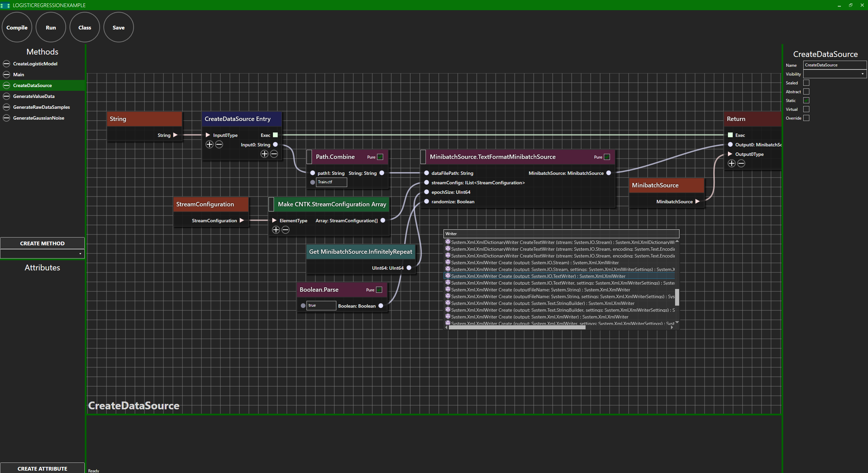Click String type output arrow pin
The image size is (868, 473).
pos(175,135)
